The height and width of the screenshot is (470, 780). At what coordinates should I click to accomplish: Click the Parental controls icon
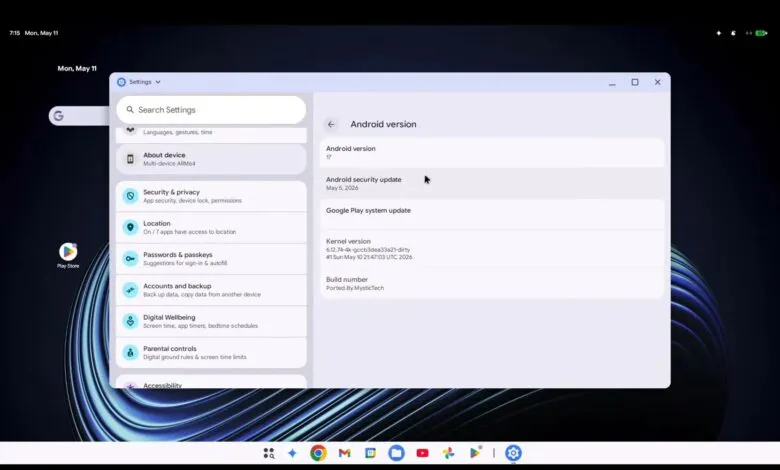click(130, 353)
